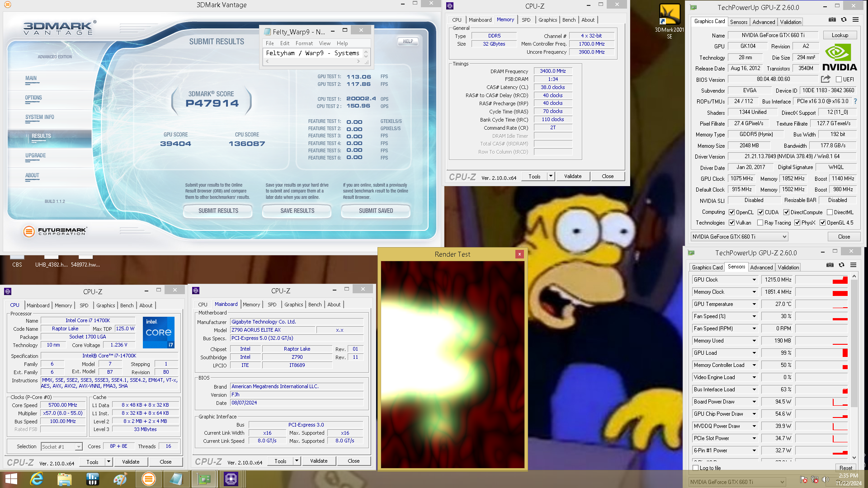Image resolution: width=868 pixels, height=488 pixels.
Task: Click GPU-Z Sensors vertical scrollbar
Action: [854, 367]
